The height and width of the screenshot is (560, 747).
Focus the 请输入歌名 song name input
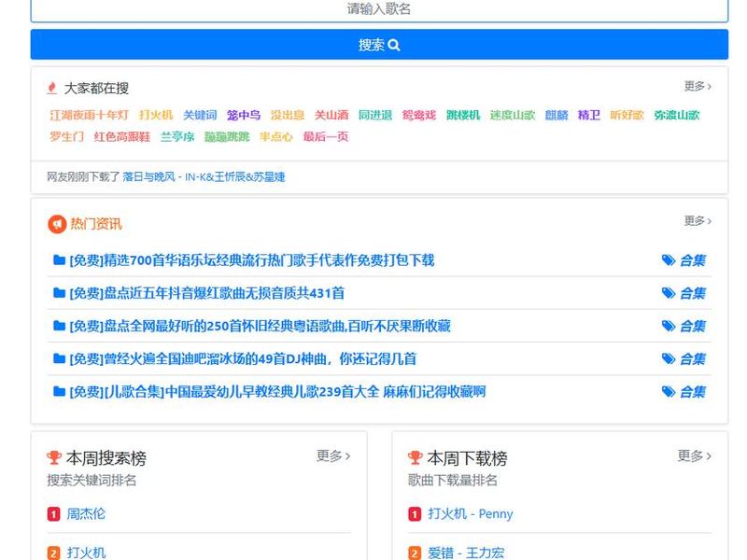coord(379,9)
